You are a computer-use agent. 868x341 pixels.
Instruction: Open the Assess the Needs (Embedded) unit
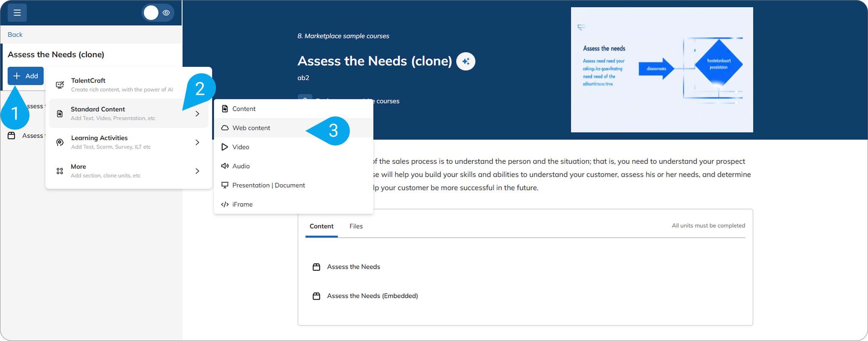pyautogui.click(x=372, y=296)
